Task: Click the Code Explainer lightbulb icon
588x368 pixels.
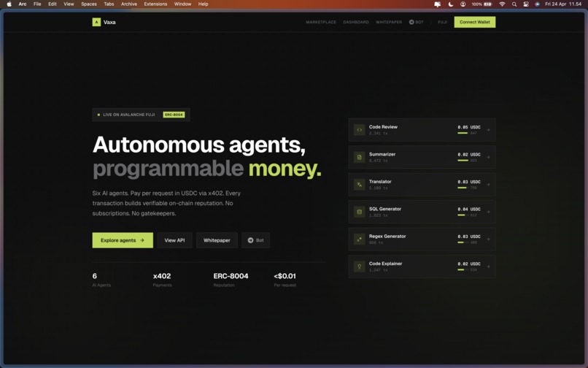Action: (x=359, y=267)
